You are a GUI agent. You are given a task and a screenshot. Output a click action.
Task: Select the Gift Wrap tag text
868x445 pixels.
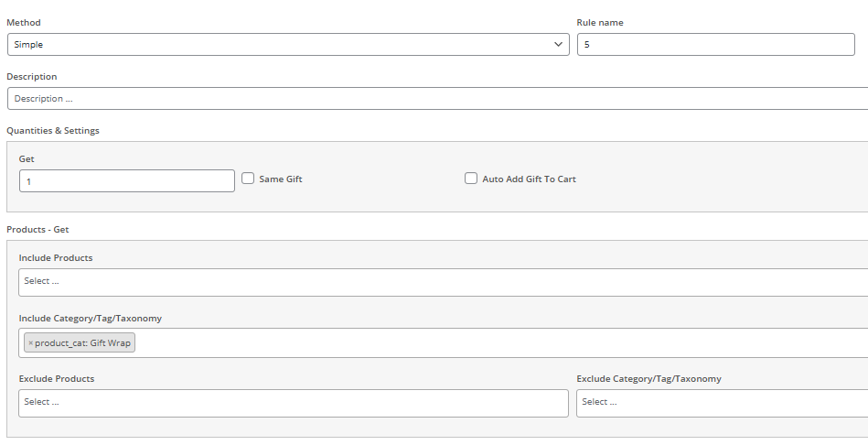point(84,343)
